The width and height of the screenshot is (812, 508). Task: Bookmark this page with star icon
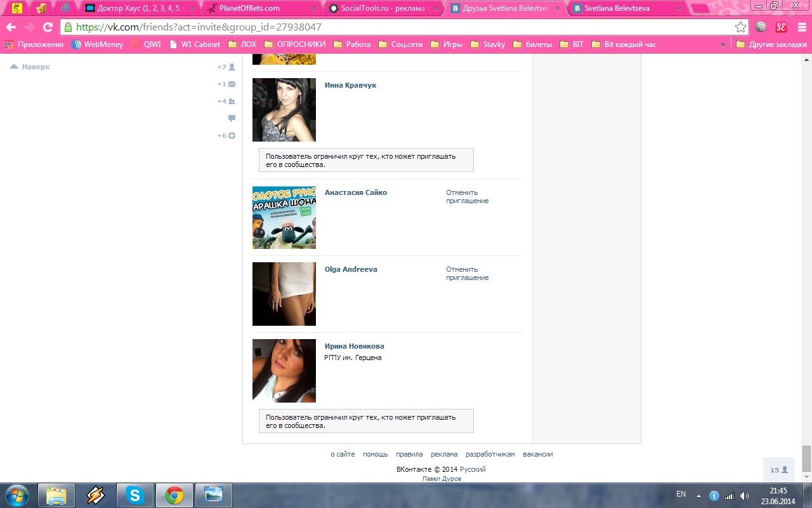tap(740, 27)
